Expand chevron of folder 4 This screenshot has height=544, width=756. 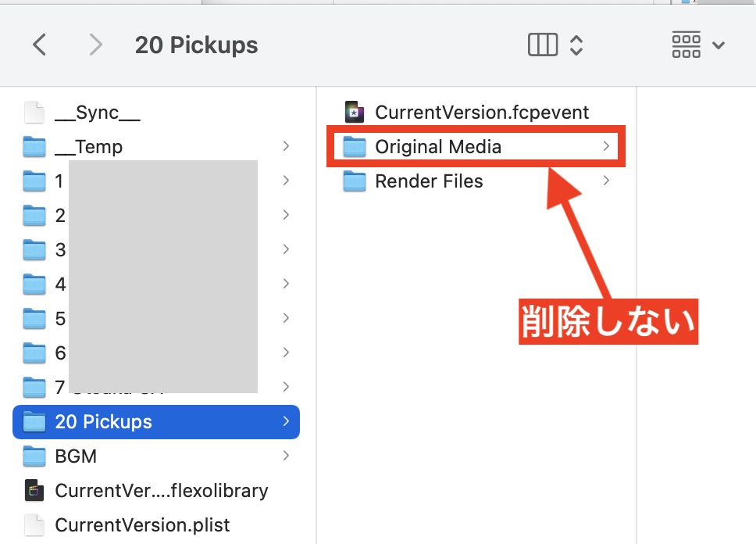point(286,284)
